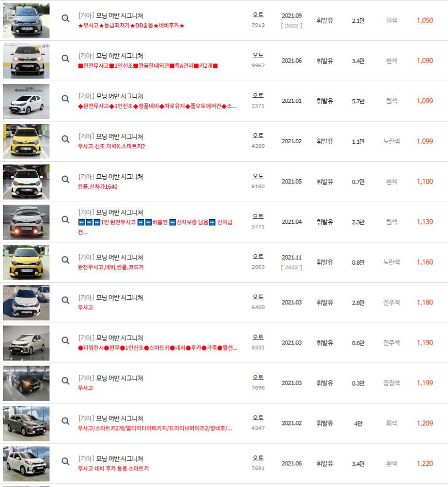Click the date 2021.11 with [2022]
448x487 pixels.
291,257
